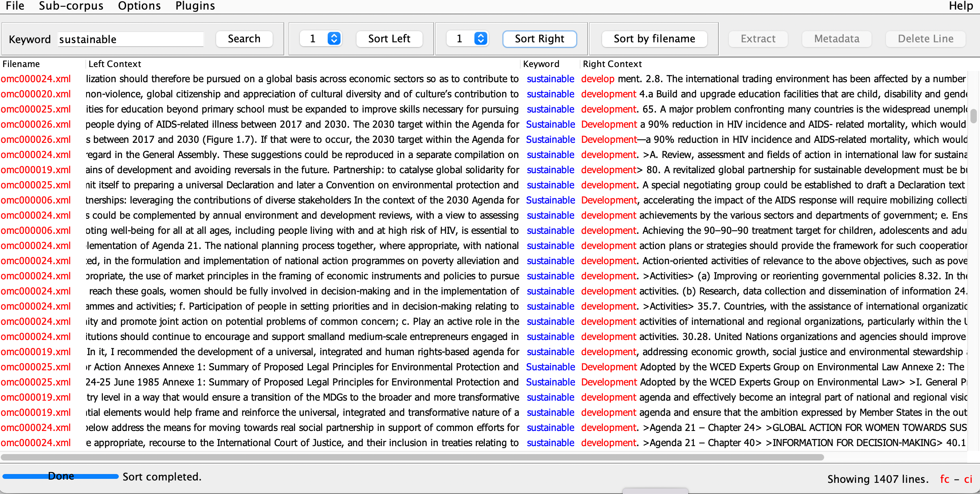The height and width of the screenshot is (494, 980).
Task: Open the Sub-corpus menu
Action: 71,6
